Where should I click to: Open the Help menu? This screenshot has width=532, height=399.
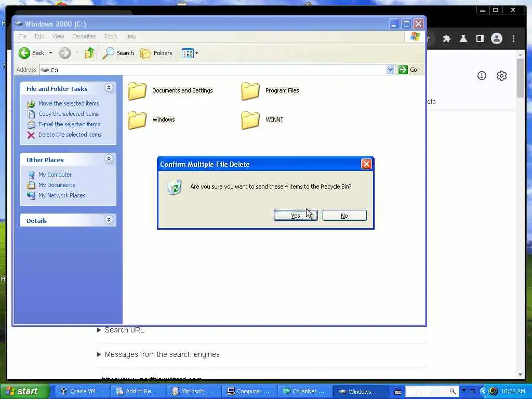pyautogui.click(x=130, y=36)
